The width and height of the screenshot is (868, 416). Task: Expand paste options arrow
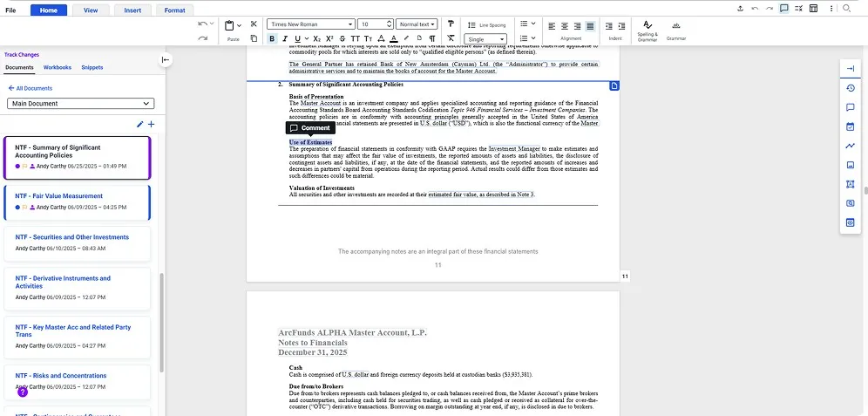tap(239, 25)
